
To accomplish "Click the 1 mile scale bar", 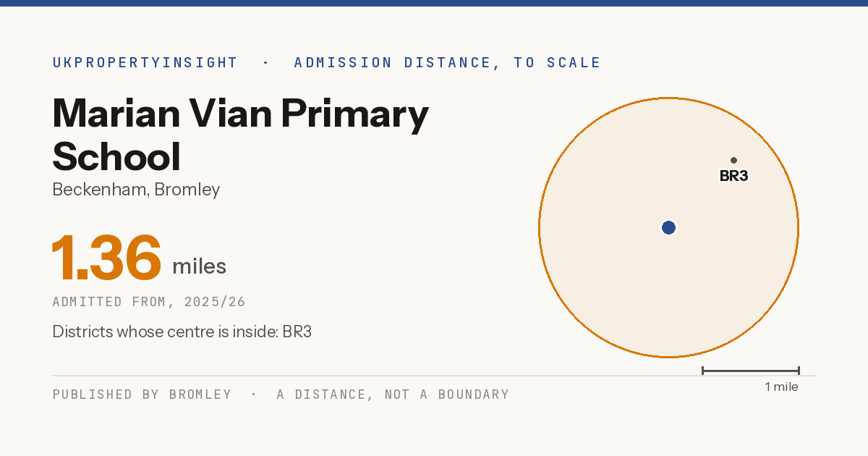I will (x=750, y=371).
